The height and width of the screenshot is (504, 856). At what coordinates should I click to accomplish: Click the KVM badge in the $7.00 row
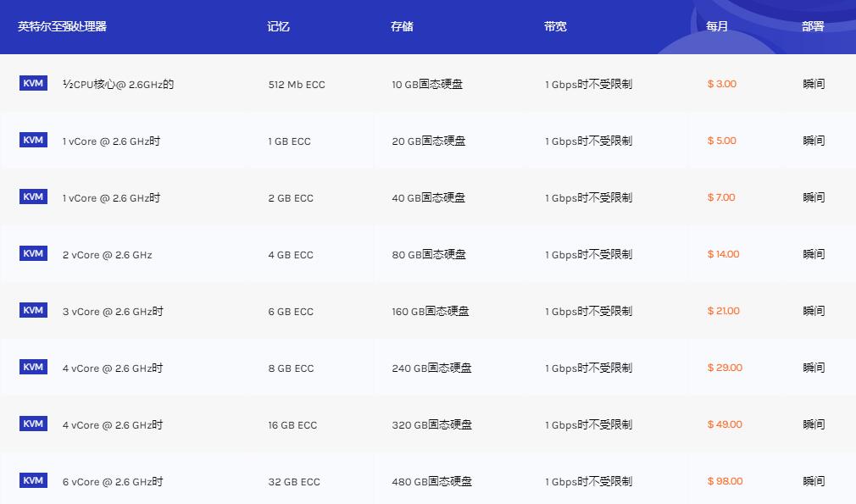point(33,197)
